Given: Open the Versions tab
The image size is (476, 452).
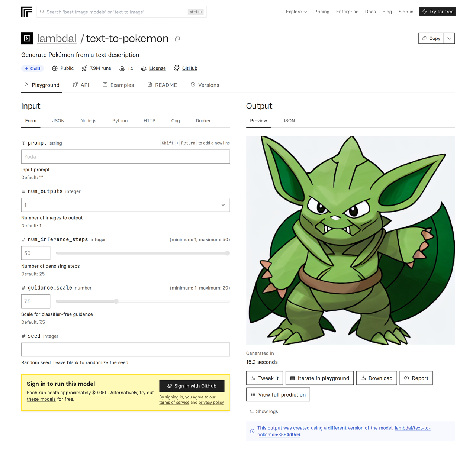Looking at the screenshot, I should point(205,85).
